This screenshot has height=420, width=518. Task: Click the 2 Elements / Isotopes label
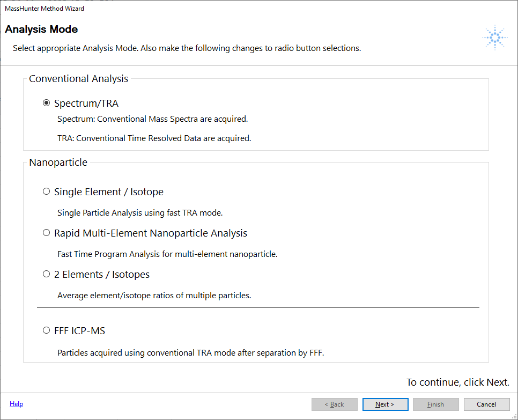(x=102, y=274)
